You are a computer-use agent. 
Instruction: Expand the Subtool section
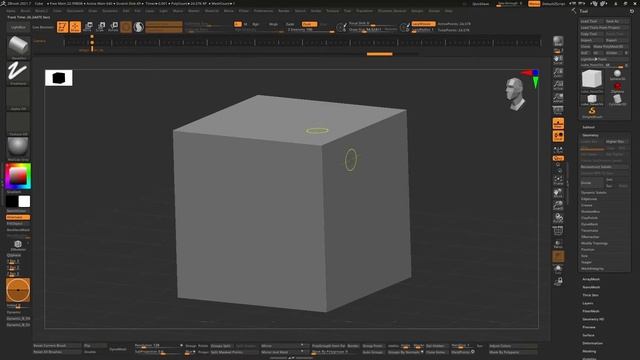(x=588, y=127)
